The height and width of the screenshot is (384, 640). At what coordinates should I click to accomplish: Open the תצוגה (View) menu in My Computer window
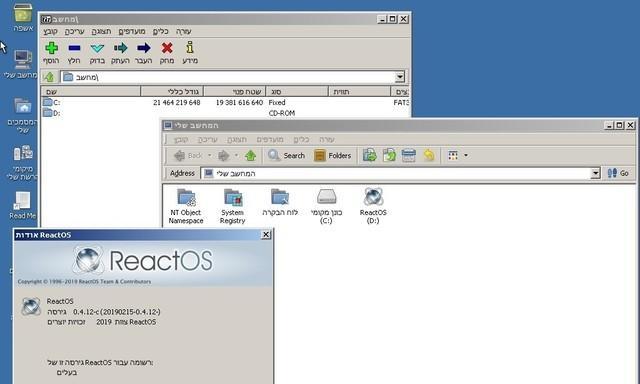pyautogui.click(x=237, y=140)
